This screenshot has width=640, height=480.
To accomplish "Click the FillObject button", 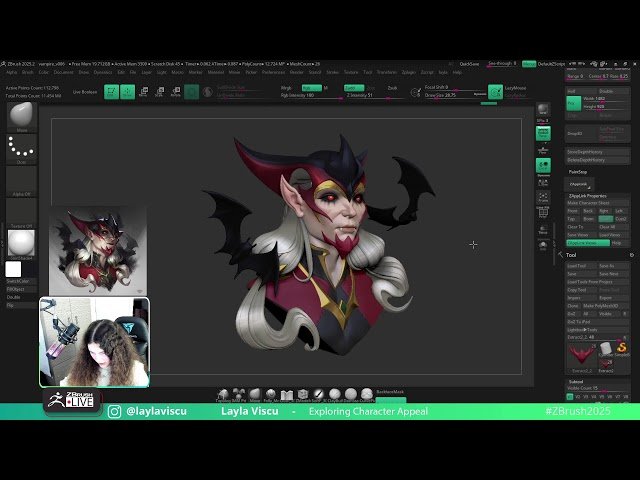I will [21, 289].
